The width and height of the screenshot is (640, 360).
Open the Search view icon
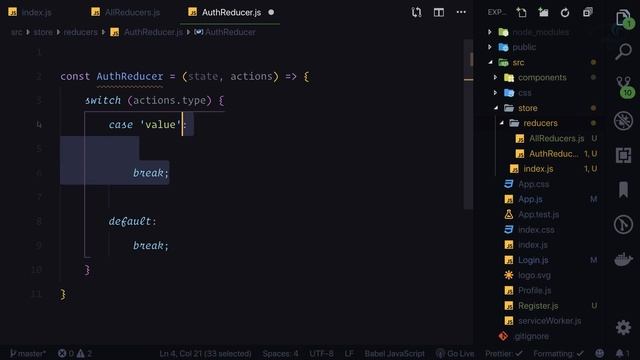pos(623,52)
